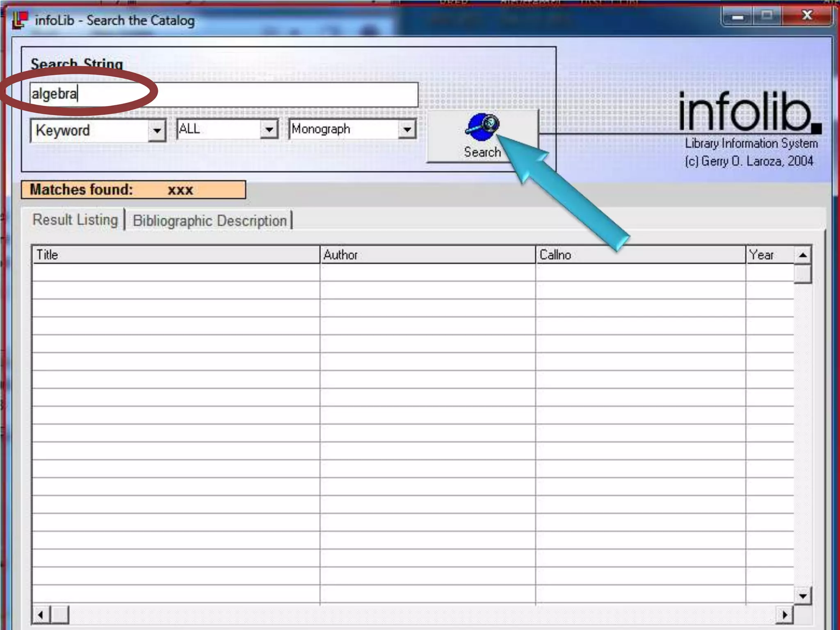Close the infoLib catalog window
Screen dimensions: 840x630
coord(807,16)
